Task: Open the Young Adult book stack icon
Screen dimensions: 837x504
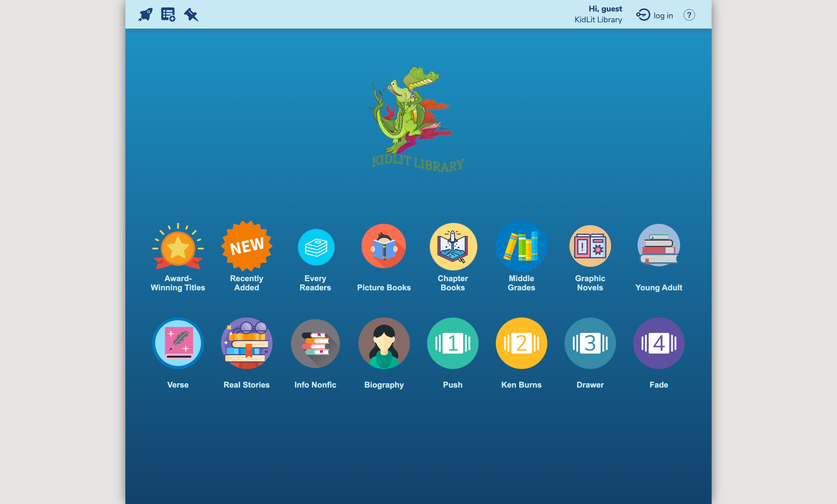Action: point(659,245)
